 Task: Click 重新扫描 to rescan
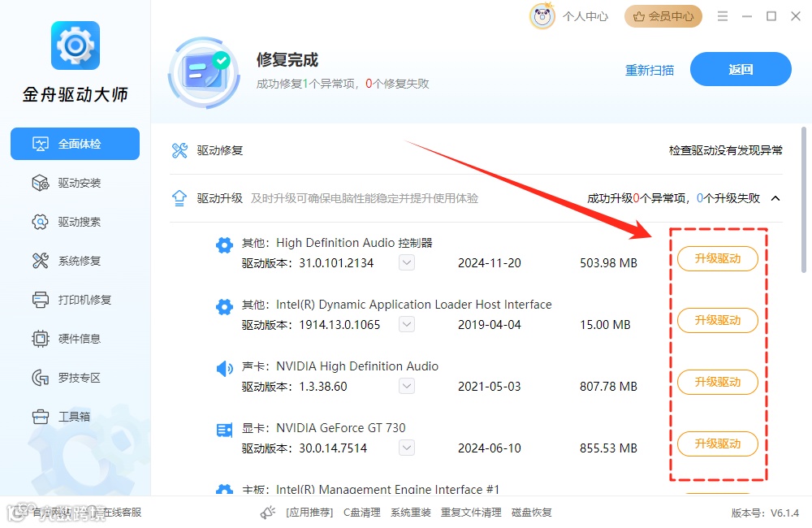(650, 70)
